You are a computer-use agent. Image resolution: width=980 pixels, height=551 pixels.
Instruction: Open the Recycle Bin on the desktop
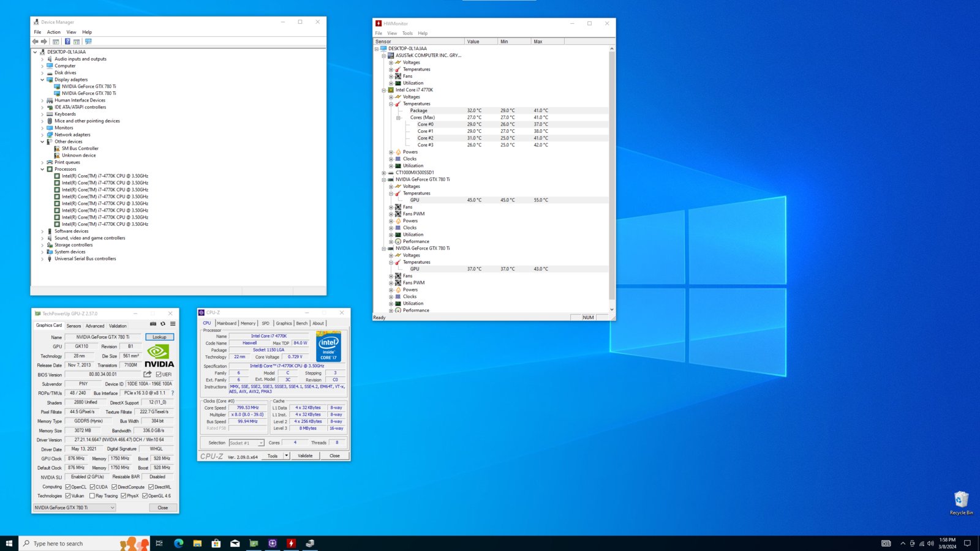(x=961, y=503)
